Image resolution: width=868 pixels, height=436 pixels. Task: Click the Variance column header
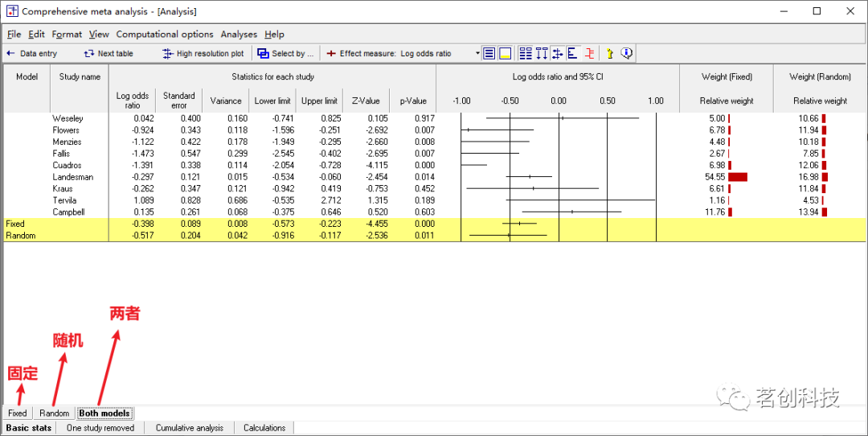(x=226, y=101)
